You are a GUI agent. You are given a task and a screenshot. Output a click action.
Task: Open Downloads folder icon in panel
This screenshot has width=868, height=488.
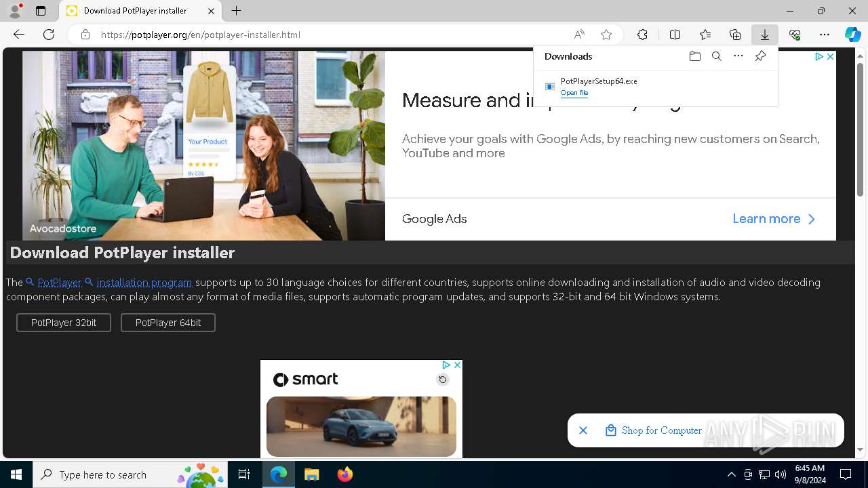click(x=694, y=56)
